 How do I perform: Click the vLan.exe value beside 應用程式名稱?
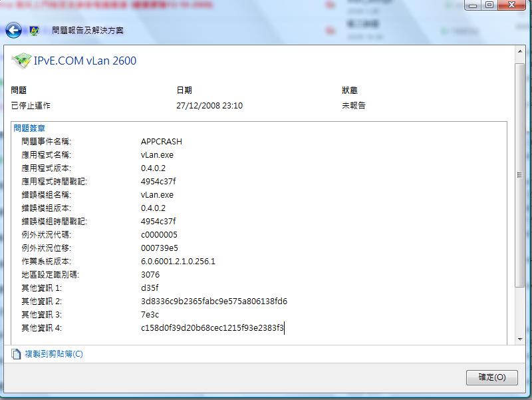coord(157,155)
